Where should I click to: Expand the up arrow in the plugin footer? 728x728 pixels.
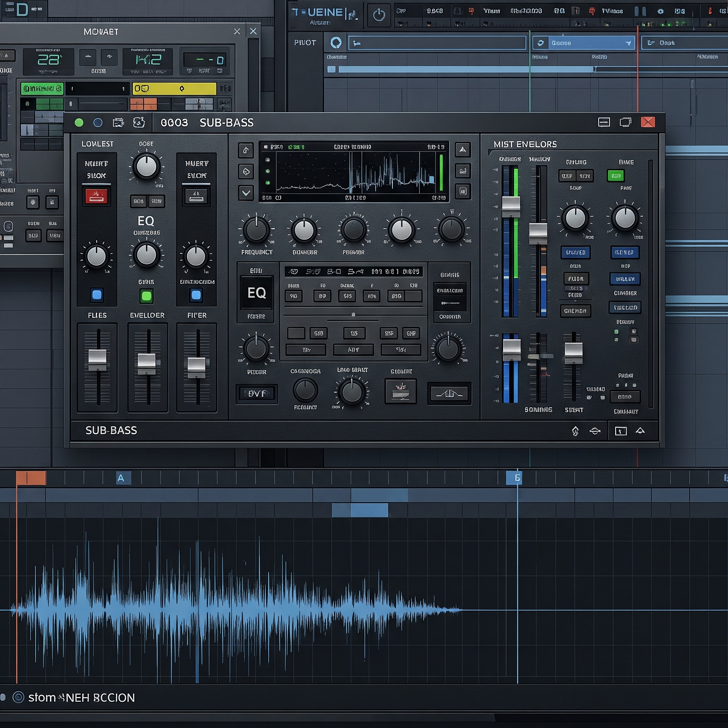coord(640,431)
